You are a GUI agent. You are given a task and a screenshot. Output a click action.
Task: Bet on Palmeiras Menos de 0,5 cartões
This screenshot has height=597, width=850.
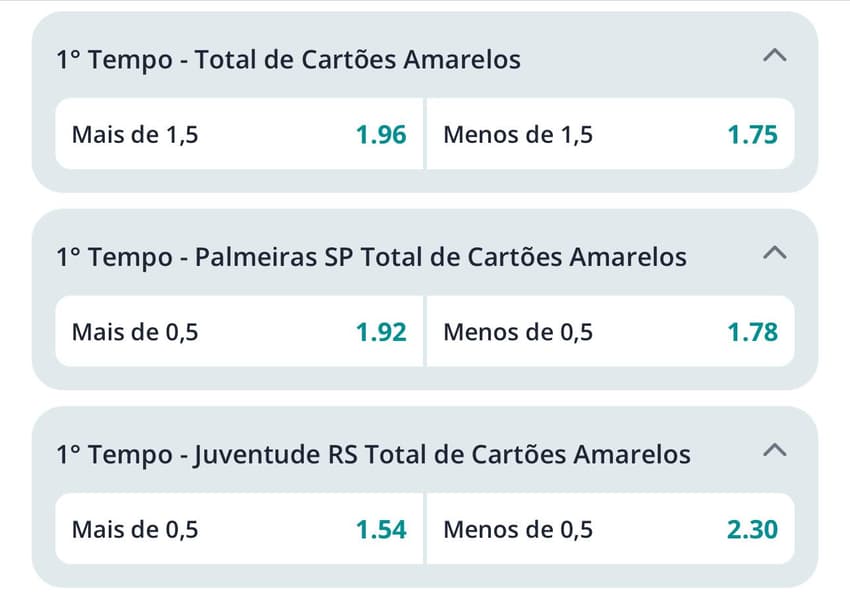point(610,331)
